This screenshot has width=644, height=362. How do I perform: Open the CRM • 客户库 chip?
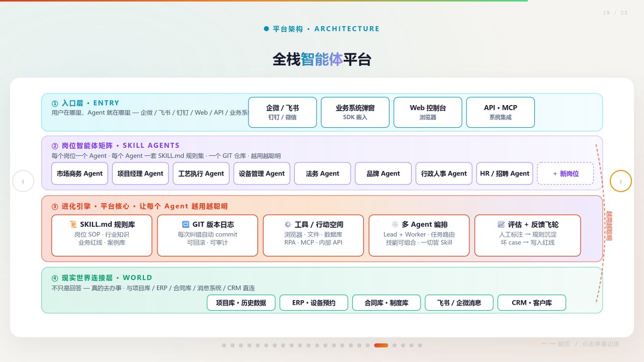click(532, 303)
